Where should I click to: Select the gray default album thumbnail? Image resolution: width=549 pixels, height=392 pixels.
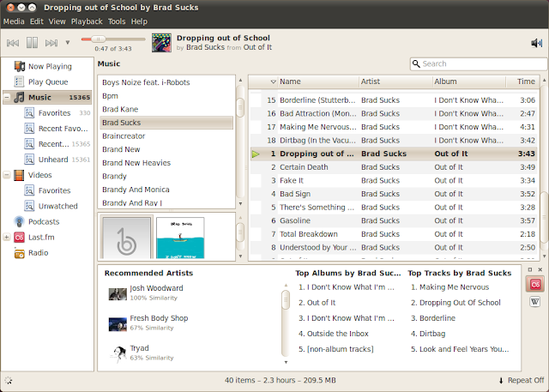pos(126,238)
